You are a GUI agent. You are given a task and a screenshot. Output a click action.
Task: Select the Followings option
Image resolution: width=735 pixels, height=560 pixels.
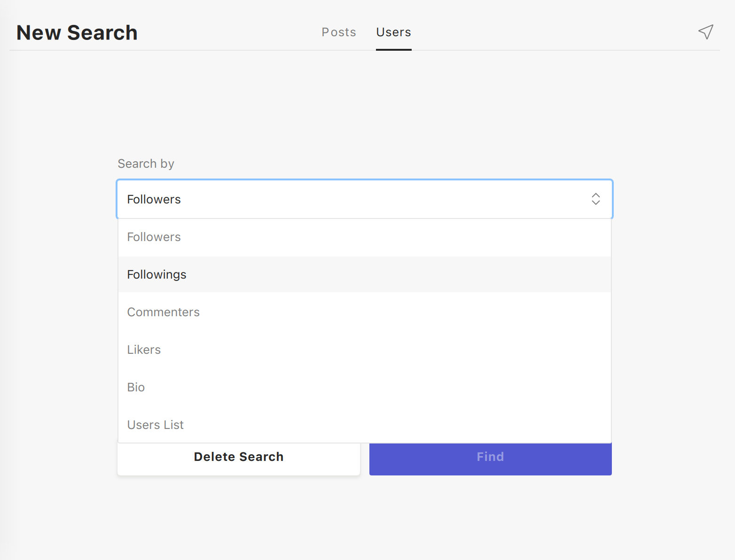click(x=156, y=274)
